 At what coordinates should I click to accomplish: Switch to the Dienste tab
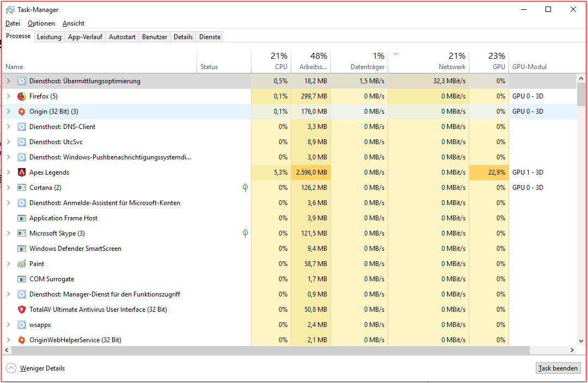coord(210,37)
